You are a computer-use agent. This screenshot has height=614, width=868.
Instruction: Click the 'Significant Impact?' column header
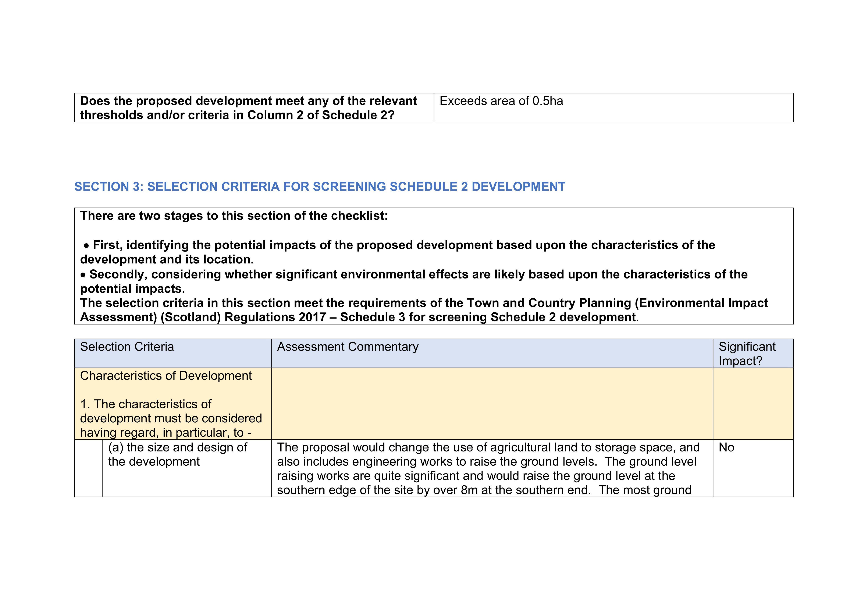point(753,354)
